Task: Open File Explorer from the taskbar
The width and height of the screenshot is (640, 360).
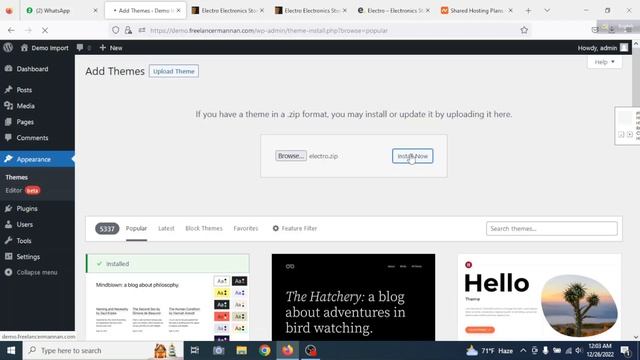Action: coord(241,350)
